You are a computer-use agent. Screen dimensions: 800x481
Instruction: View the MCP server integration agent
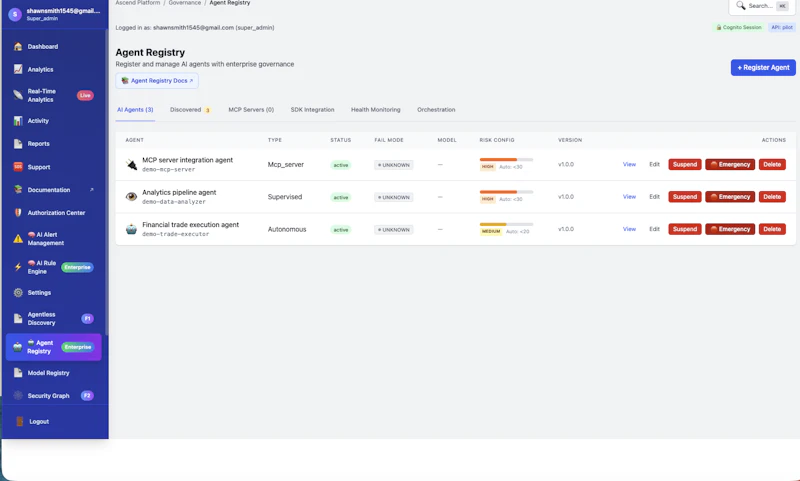[x=629, y=164]
